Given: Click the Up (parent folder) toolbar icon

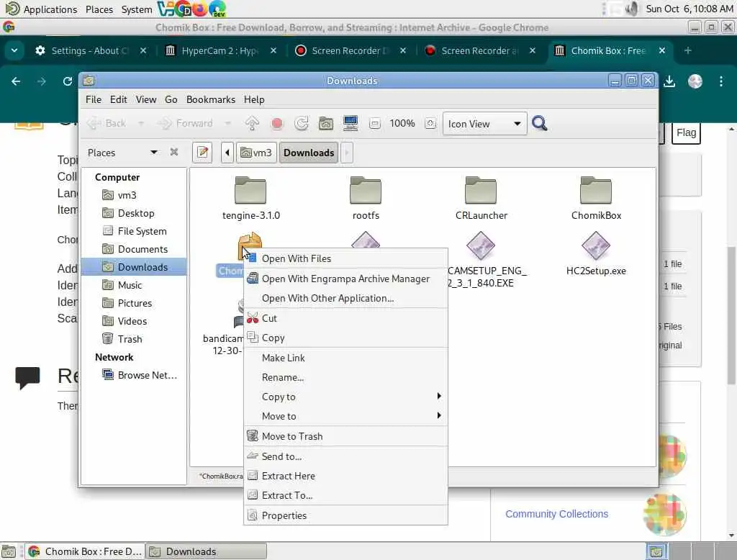Looking at the screenshot, I should coord(252,124).
